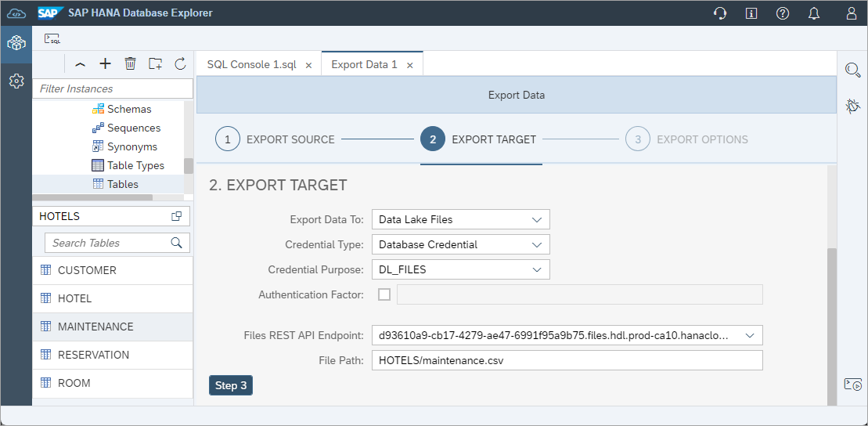Refresh the instance tree
This screenshot has height=426, width=868.
tap(181, 63)
